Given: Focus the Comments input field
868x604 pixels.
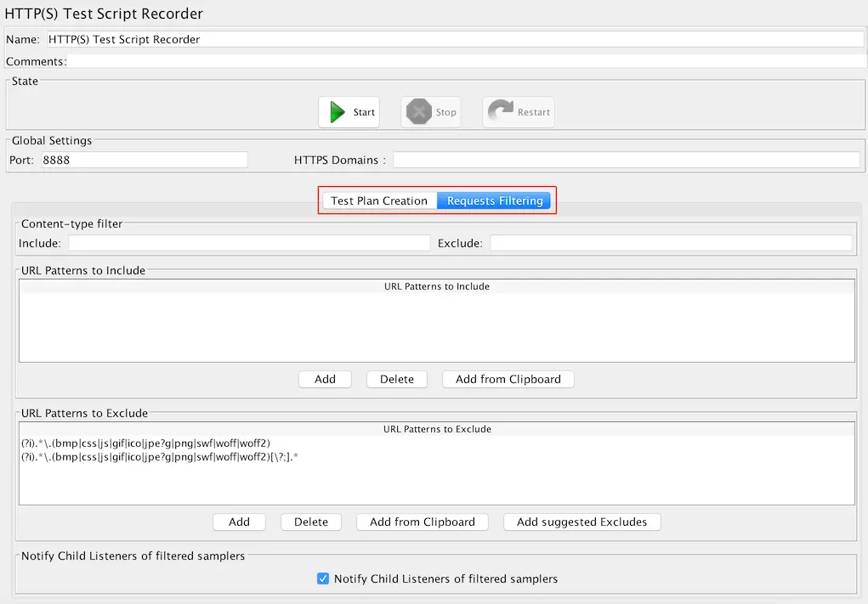Looking at the screenshot, I should [x=467, y=61].
